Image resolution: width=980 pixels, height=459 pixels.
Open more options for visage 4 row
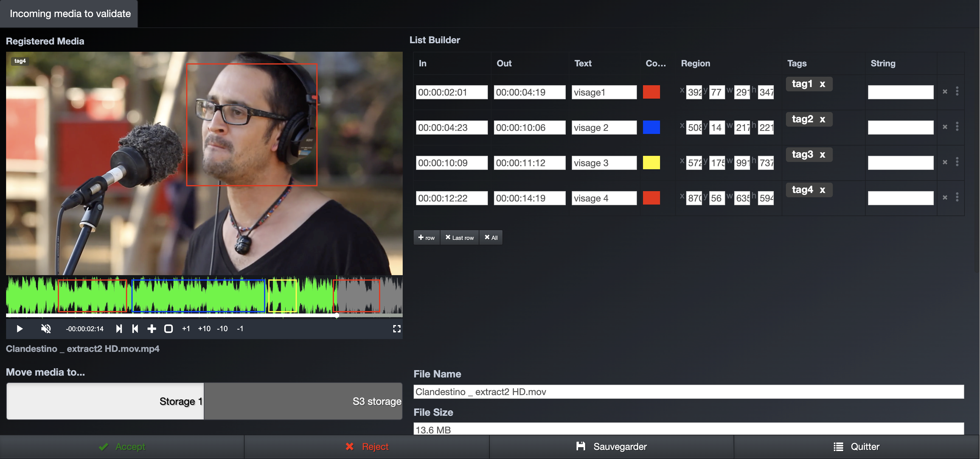click(x=957, y=197)
